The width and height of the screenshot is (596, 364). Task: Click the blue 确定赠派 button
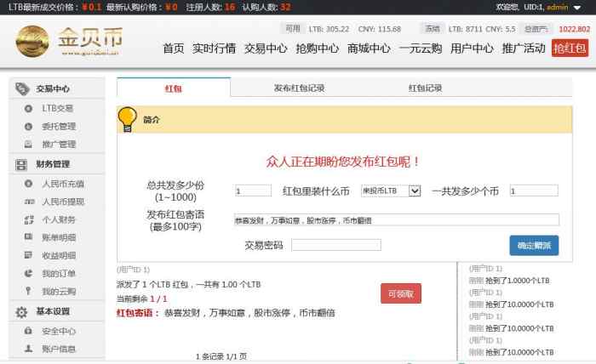tap(534, 245)
